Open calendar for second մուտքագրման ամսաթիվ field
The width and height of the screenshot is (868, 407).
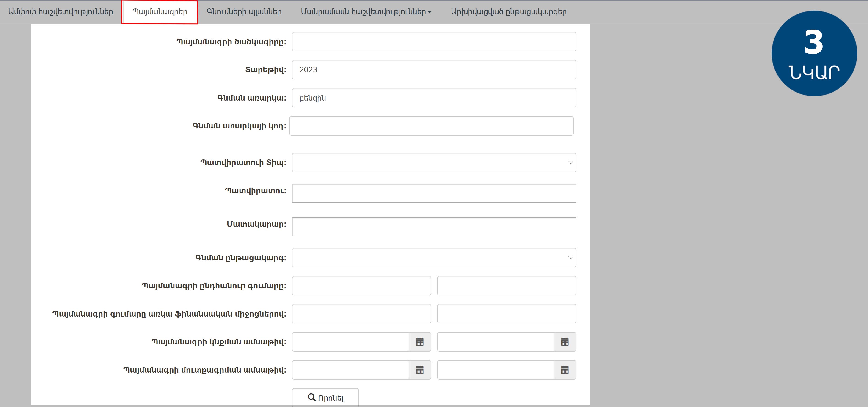565,370
